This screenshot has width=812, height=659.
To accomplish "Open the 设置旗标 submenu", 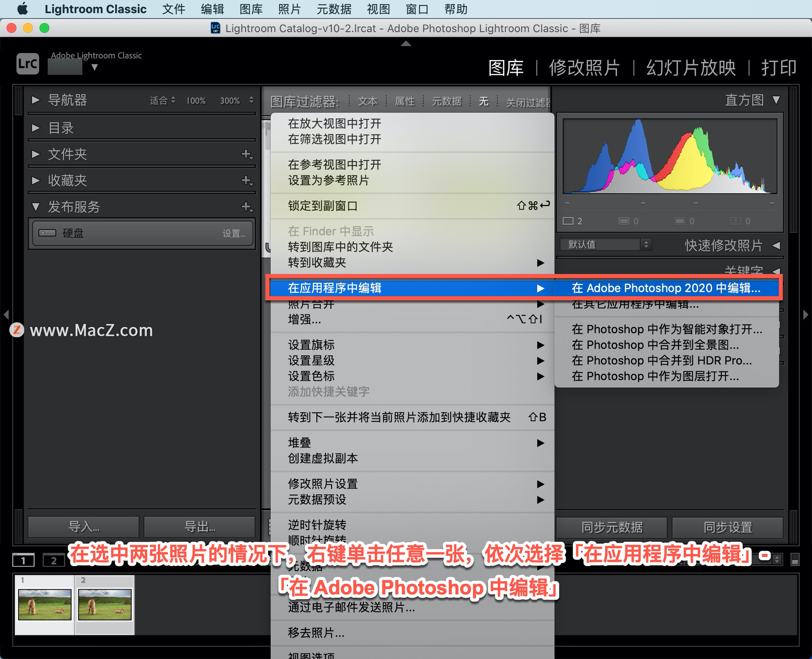I will 412,345.
